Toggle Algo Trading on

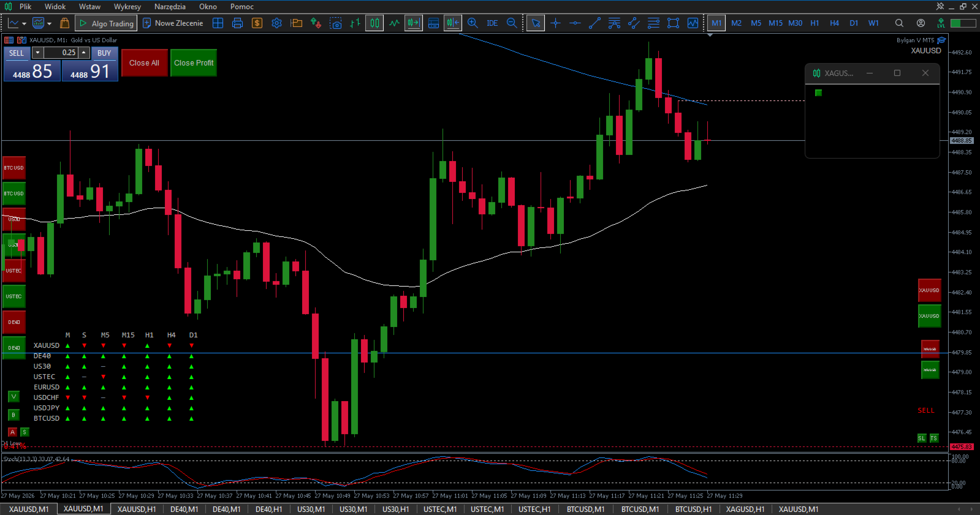pyautogui.click(x=105, y=23)
